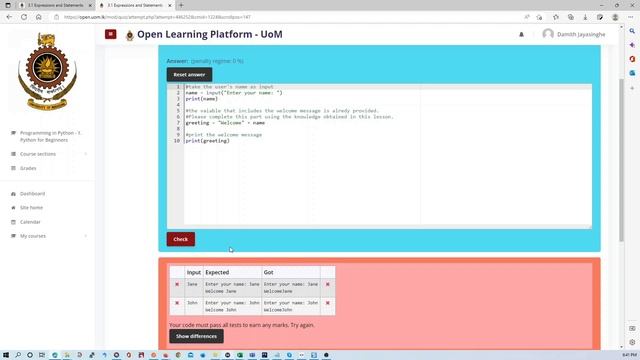Open Grades in the sidebar
The image size is (640, 360).
(28, 168)
